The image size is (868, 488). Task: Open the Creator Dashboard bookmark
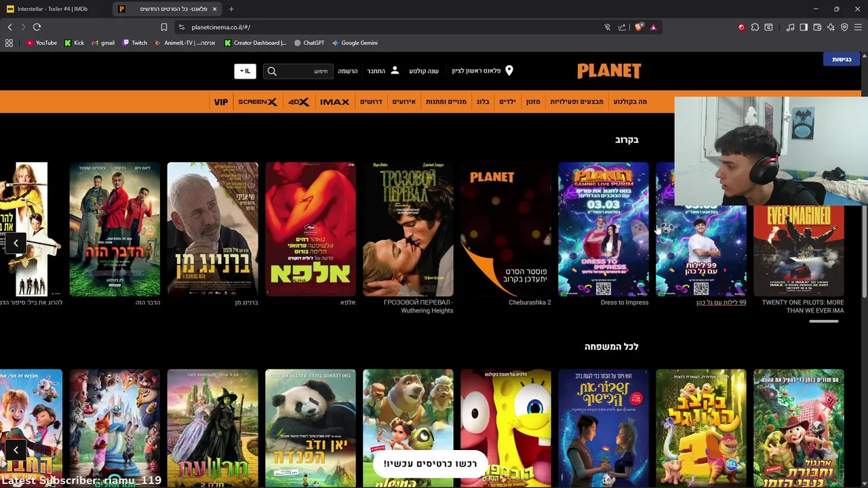(256, 43)
